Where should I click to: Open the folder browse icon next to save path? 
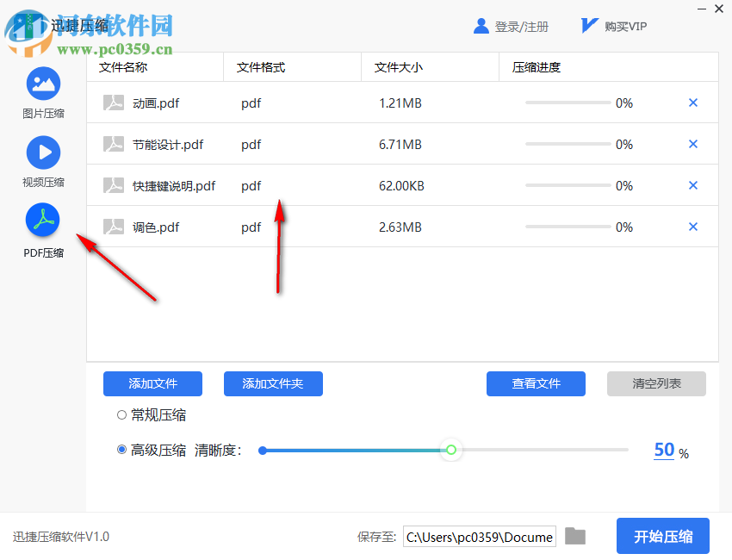click(x=575, y=536)
